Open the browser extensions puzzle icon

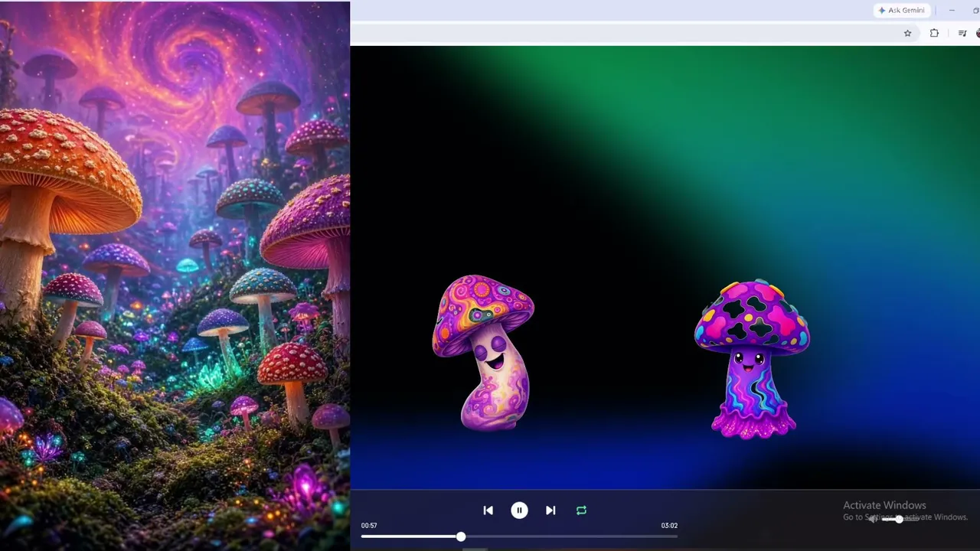[934, 34]
